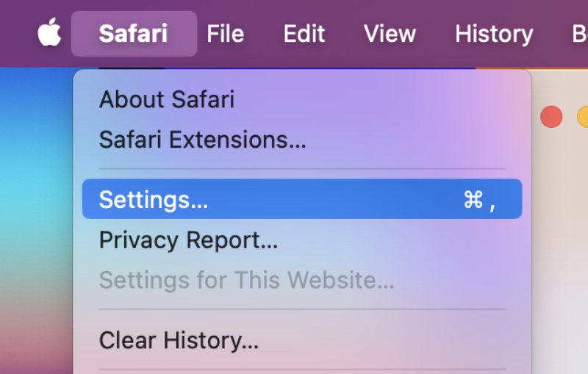Close the open Safari menu
This screenshot has width=588, height=374.
point(133,34)
